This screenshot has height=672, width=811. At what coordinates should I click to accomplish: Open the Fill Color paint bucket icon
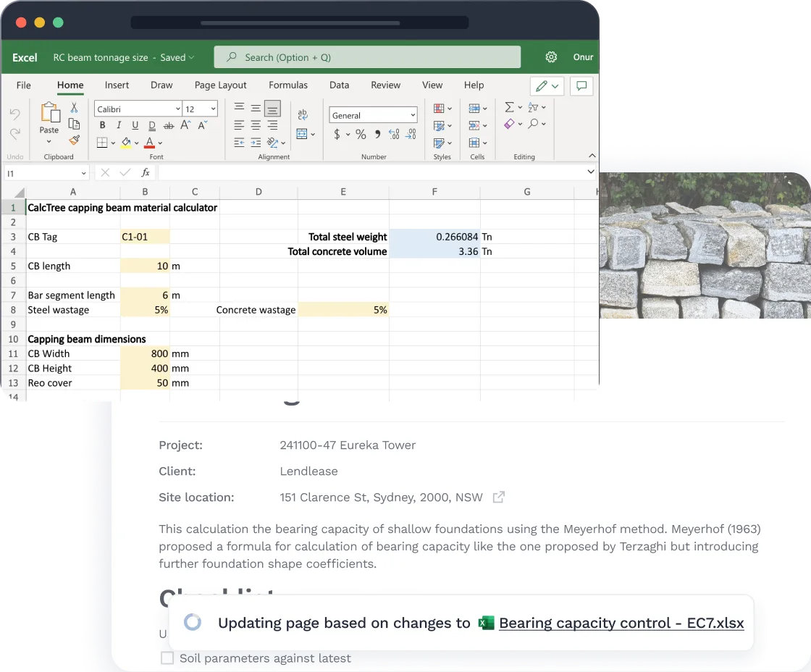pyautogui.click(x=125, y=142)
